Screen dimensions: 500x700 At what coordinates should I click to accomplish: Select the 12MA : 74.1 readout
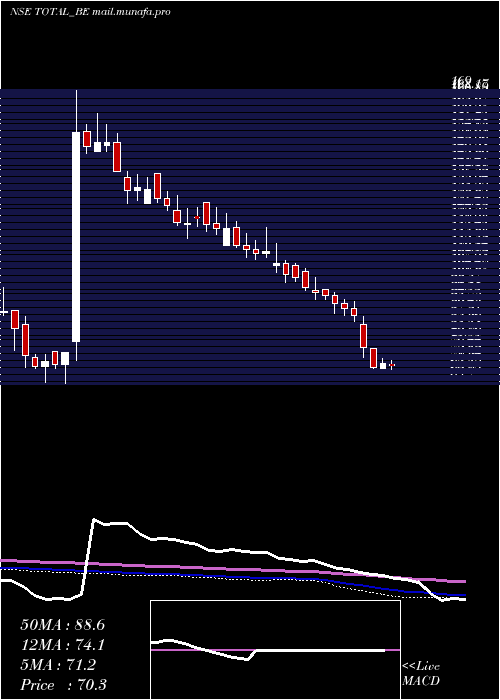(x=62, y=645)
